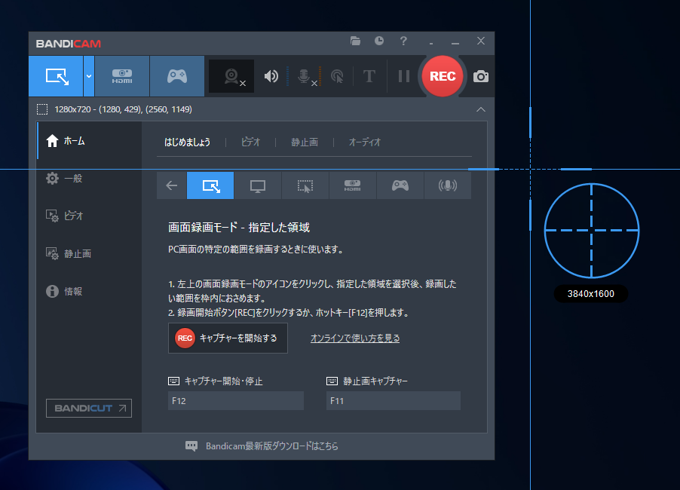Viewport: 680px width, 490px height.
Task: Click the keyboard icon beside 静止画キャプチャー
Action: 332,381
